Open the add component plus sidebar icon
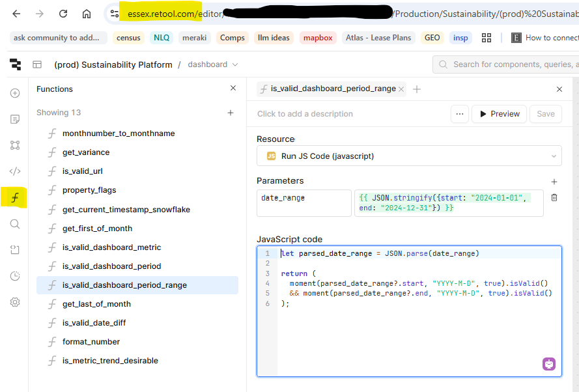Viewport: 579px width, 392px height. (x=15, y=93)
